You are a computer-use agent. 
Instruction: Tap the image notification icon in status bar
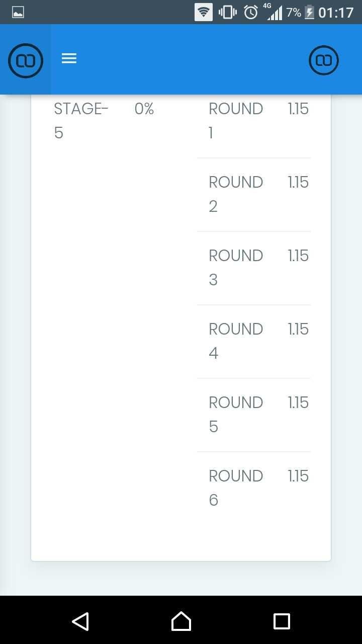coord(18,13)
